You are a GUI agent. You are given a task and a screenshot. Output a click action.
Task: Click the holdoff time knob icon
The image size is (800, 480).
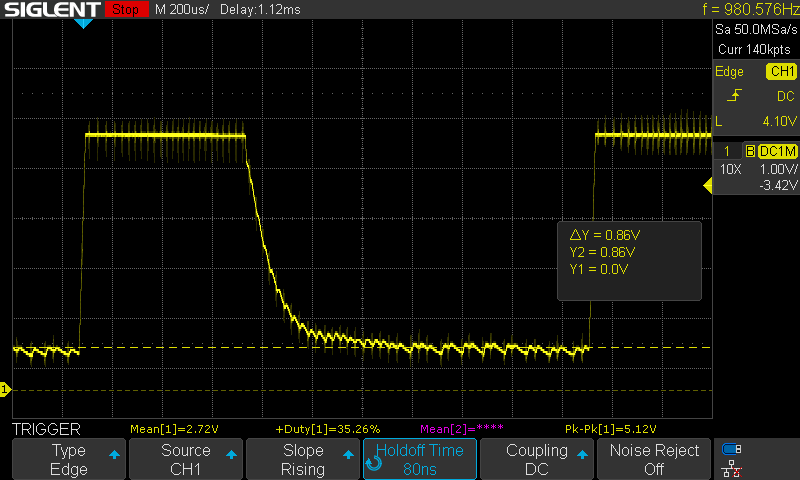tap(375, 462)
